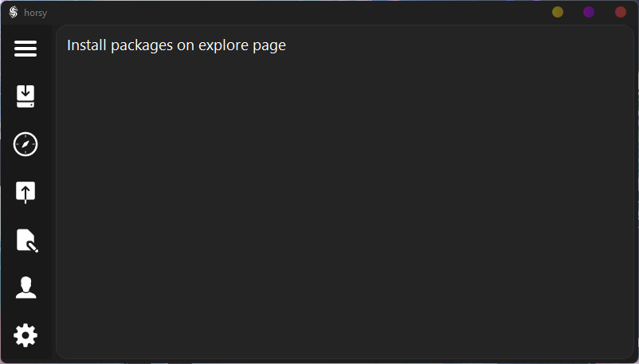The height and width of the screenshot is (364, 639).
Task: Open the package editor file icon
Action: [26, 240]
